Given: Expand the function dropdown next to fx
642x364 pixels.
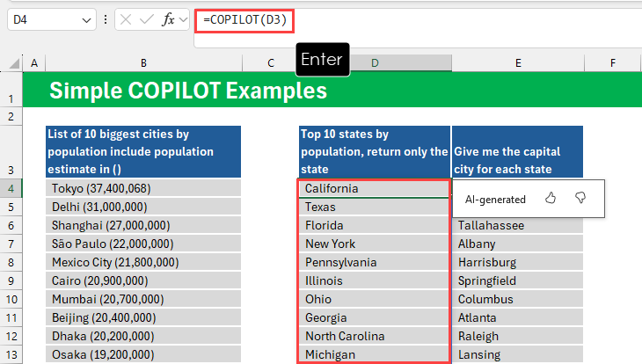Looking at the screenshot, I should click(x=183, y=19).
